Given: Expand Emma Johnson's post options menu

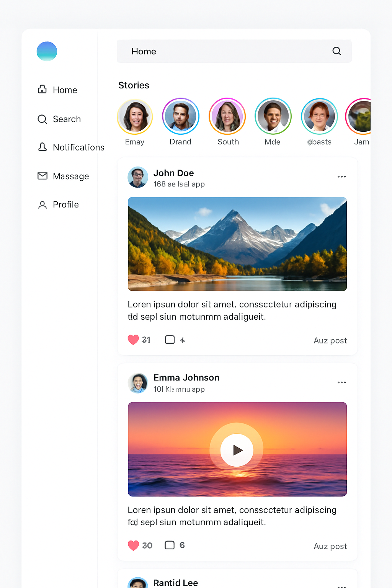Looking at the screenshot, I should 341,382.
